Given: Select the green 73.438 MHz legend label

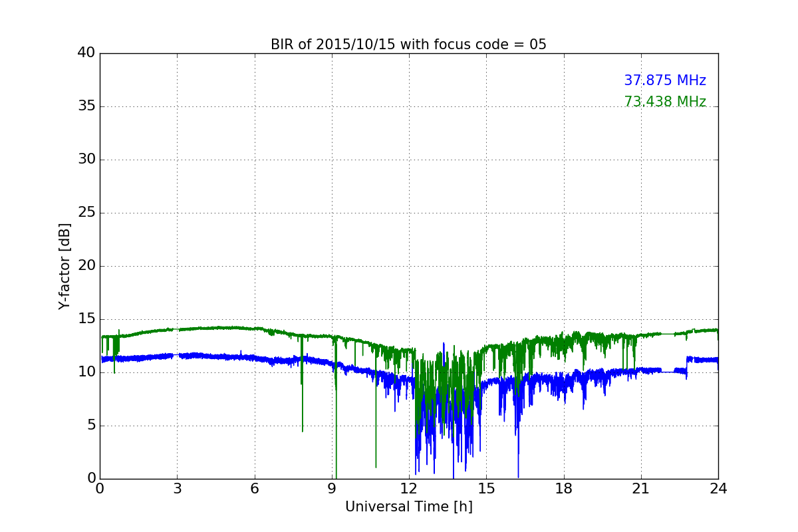Looking at the screenshot, I should point(665,102).
